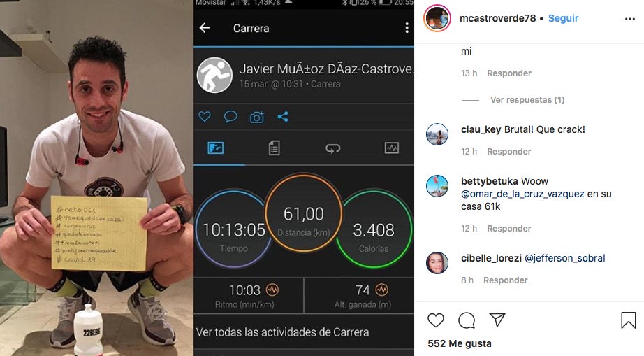Expand Ver respuestas (1)
644x356 pixels.
[x=527, y=100]
